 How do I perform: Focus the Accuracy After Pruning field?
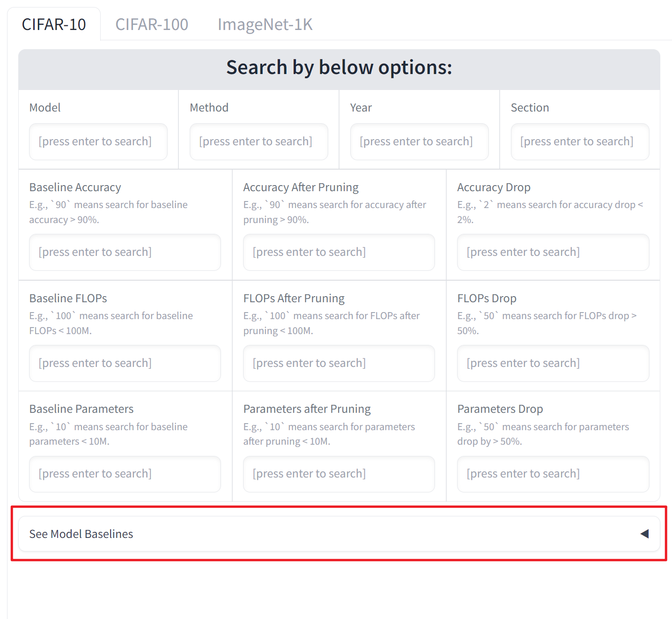pos(339,252)
